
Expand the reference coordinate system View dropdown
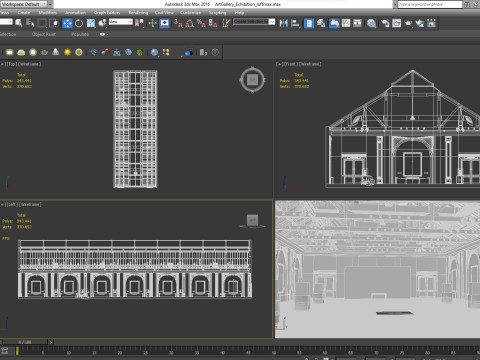pos(121,22)
